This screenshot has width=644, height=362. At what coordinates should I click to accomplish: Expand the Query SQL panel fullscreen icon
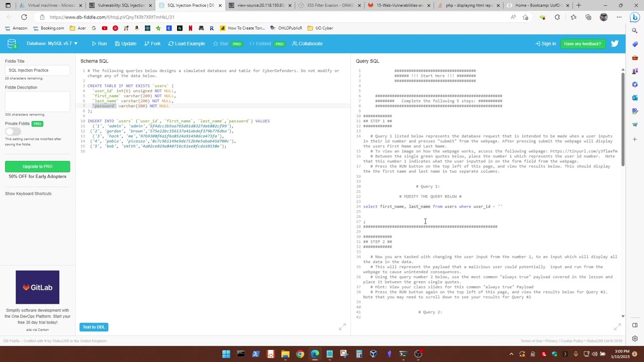(617, 327)
